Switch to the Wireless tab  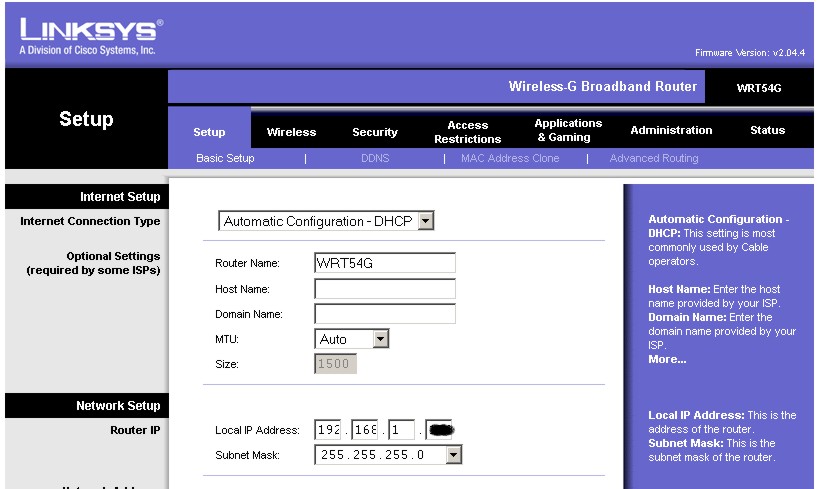[x=291, y=132]
